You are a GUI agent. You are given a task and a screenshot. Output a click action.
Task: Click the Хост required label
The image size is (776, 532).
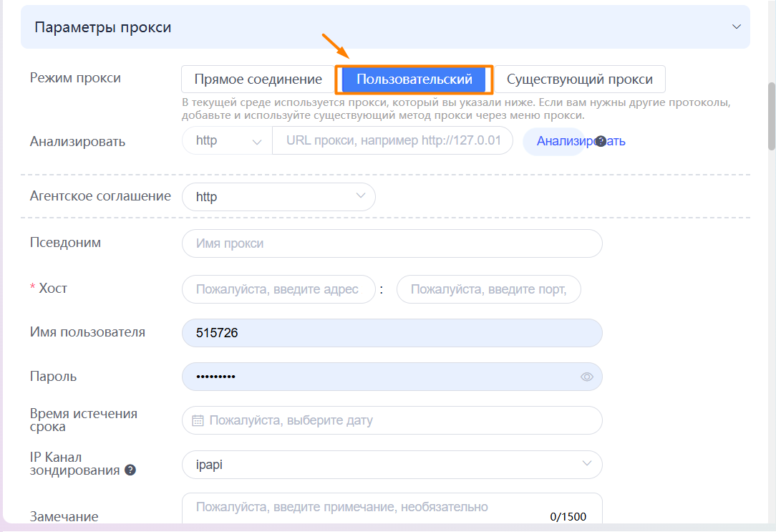coord(49,288)
